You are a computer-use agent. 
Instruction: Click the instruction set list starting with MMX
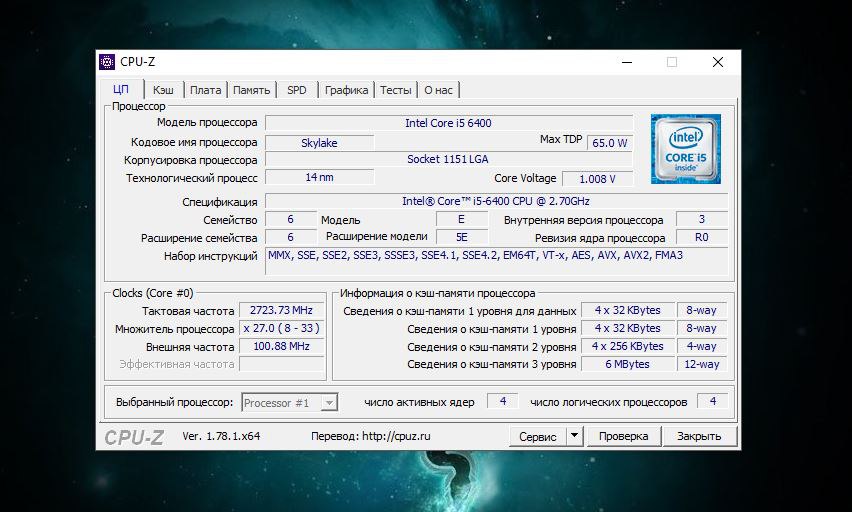tap(496, 261)
